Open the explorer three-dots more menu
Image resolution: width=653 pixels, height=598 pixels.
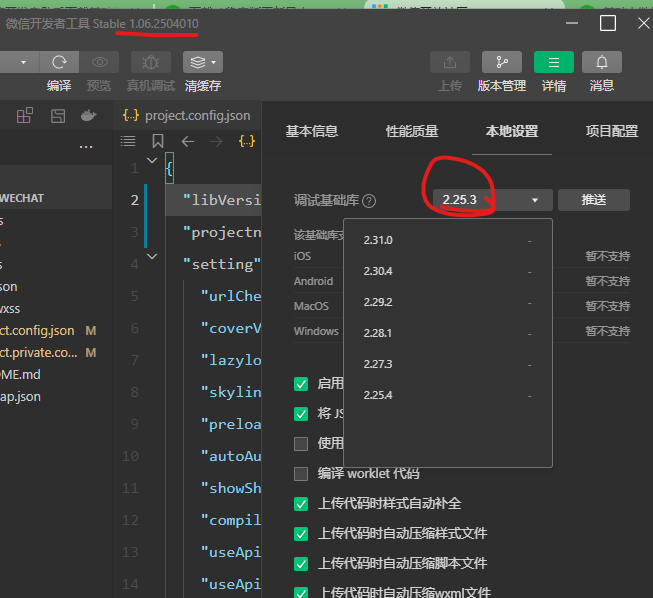[x=86, y=147]
